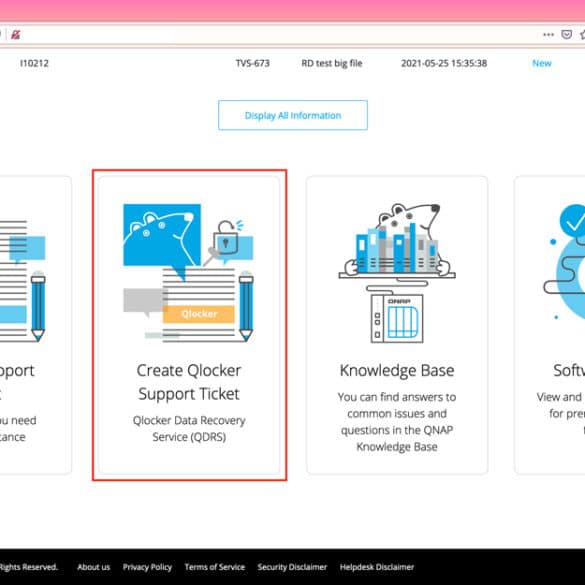Image resolution: width=585 pixels, height=585 pixels.
Task: Open the About us footer link
Action: coord(94,567)
